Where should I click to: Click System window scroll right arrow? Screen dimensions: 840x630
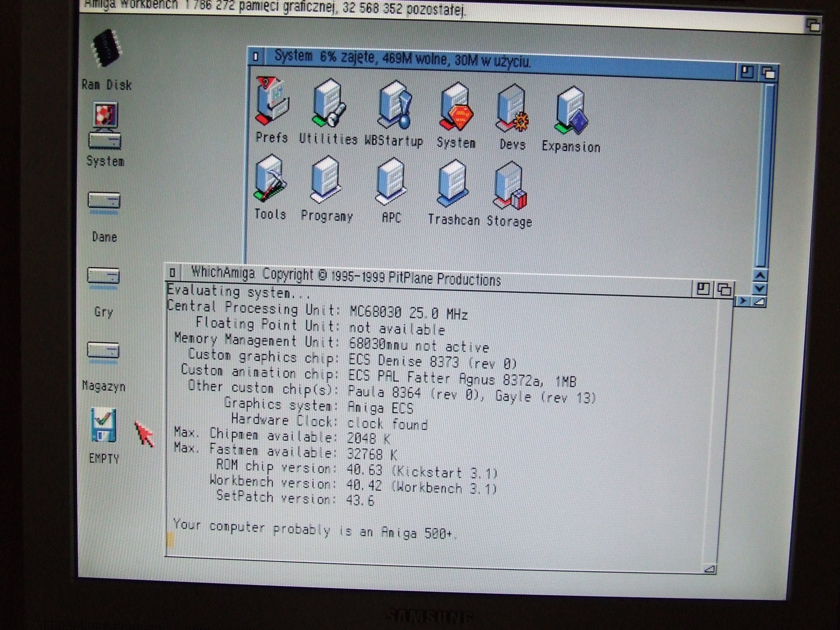point(743,301)
